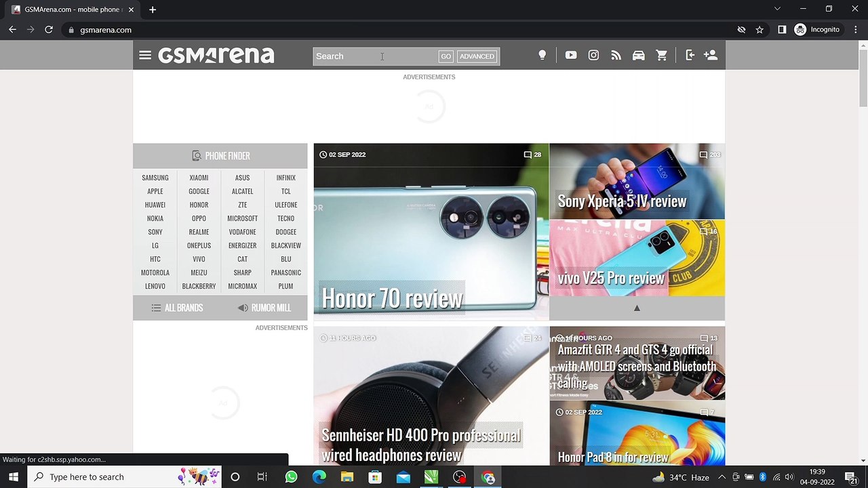The height and width of the screenshot is (488, 868).
Task: Open the third-party cookies blocked eye icon
Action: 741,30
